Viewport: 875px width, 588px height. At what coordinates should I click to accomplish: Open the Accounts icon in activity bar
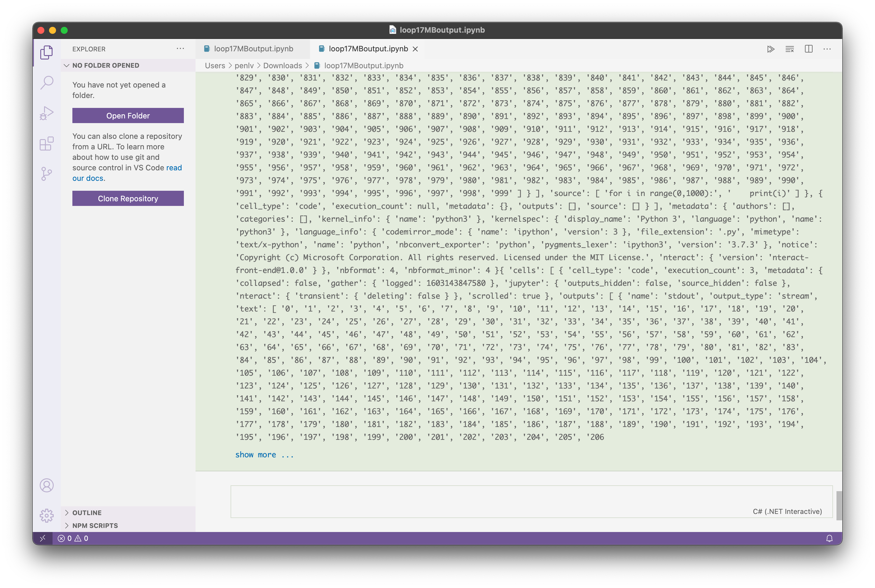pyautogui.click(x=46, y=485)
